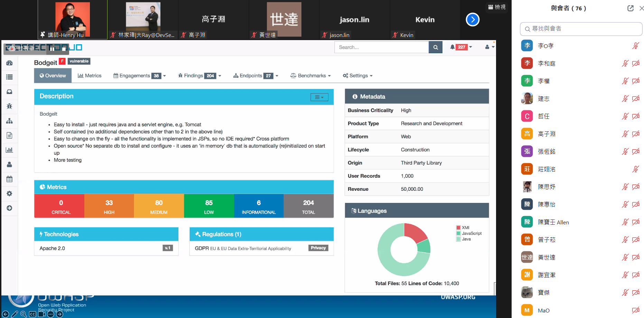Click the 檢視 view button
Viewport: 644px width, 318px height.
[x=497, y=7]
